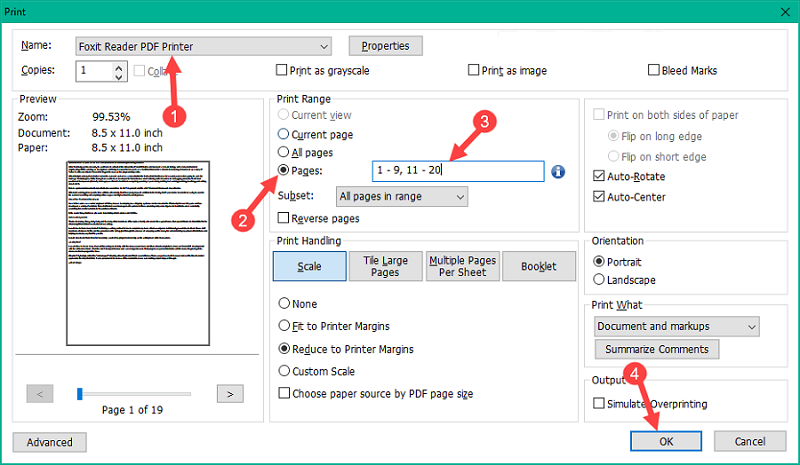Select the Tile Large Pages option
The height and width of the screenshot is (465, 800).
(385, 266)
